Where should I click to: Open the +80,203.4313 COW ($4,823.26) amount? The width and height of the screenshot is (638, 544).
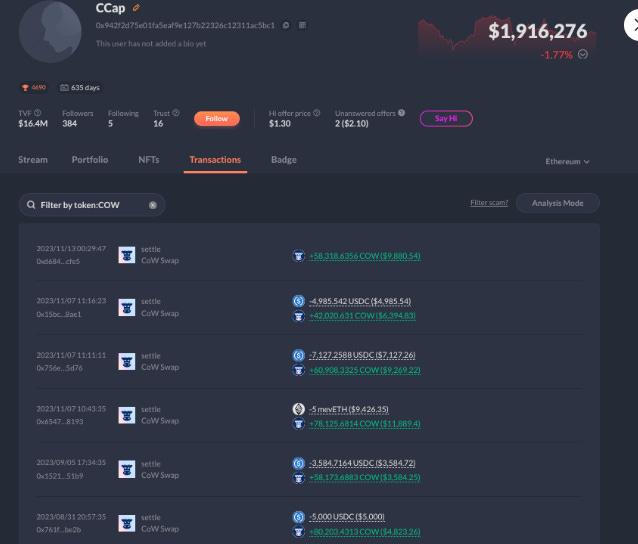point(365,532)
